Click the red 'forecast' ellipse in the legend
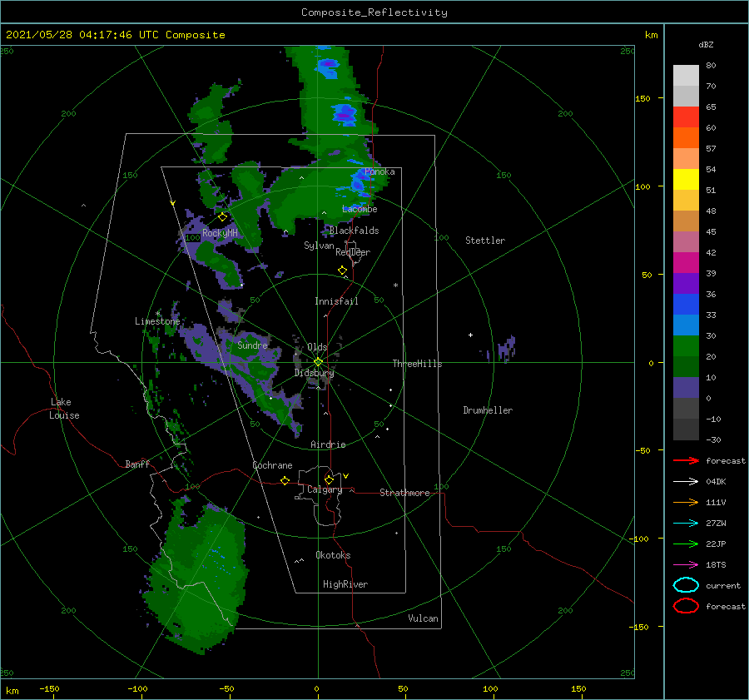Image resolution: width=749 pixels, height=700 pixels. click(x=686, y=606)
